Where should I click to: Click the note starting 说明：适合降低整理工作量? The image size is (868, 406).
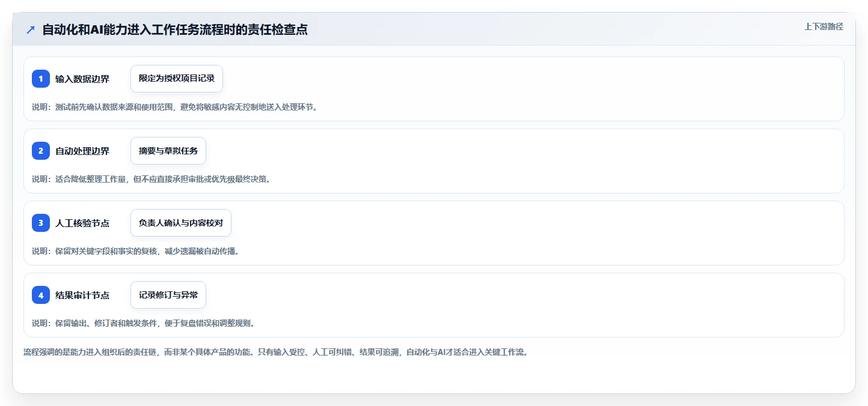(x=151, y=179)
